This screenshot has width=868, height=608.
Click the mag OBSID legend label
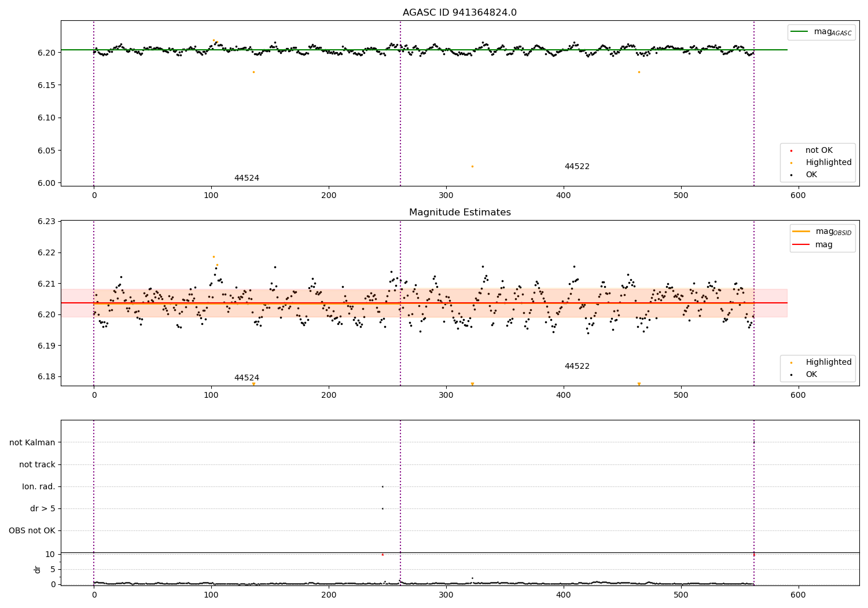(833, 232)
